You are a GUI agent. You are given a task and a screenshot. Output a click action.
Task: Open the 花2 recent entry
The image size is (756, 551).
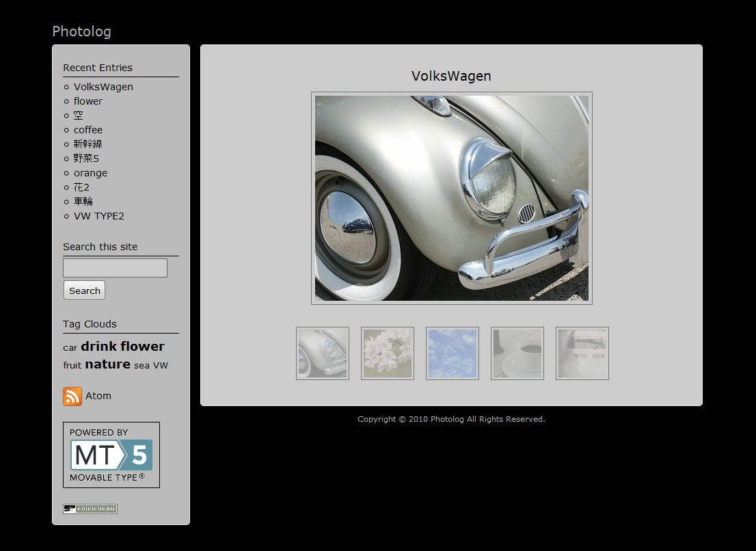click(81, 187)
